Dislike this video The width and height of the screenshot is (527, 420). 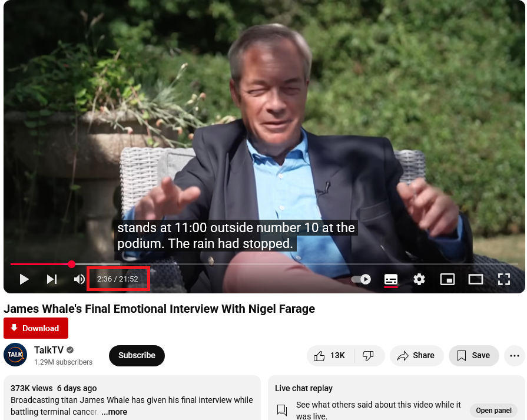pyautogui.click(x=369, y=355)
